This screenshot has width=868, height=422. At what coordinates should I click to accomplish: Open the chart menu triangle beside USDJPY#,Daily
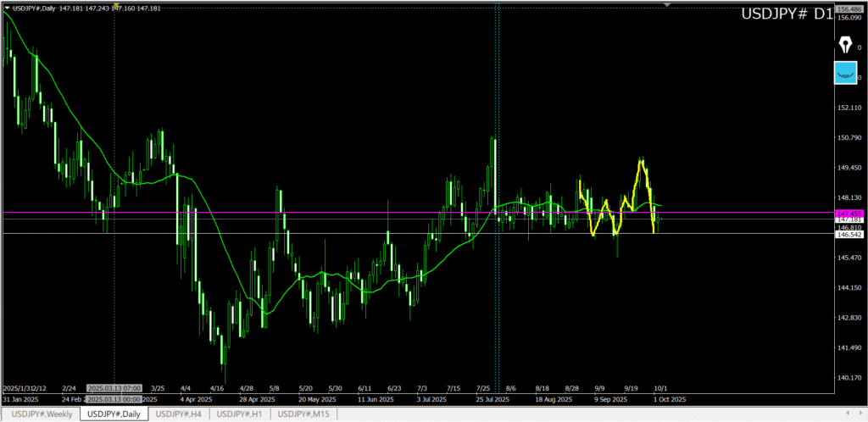click(x=8, y=8)
